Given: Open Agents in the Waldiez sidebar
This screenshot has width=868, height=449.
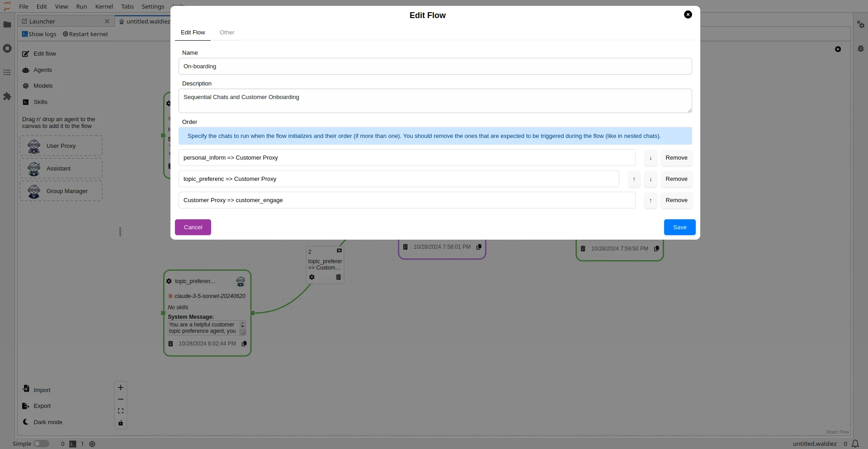Looking at the screenshot, I should (43, 70).
